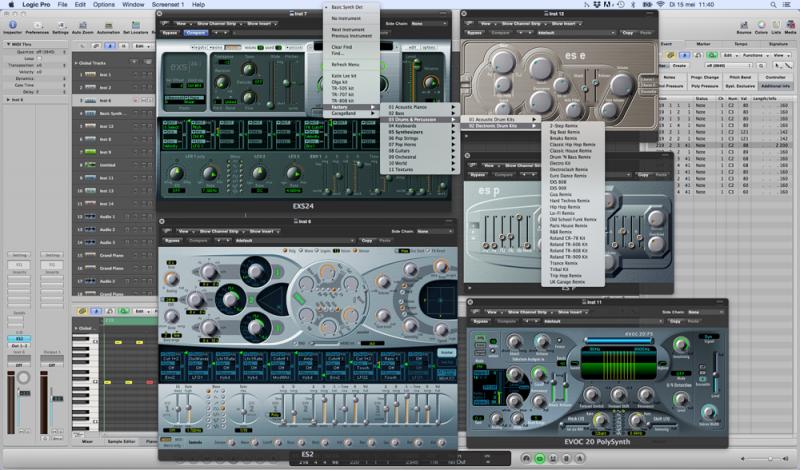Image resolution: width=800 pixels, height=470 pixels.
Task: Choose Classic Hip Hop Remix kit
Action: (x=572, y=144)
